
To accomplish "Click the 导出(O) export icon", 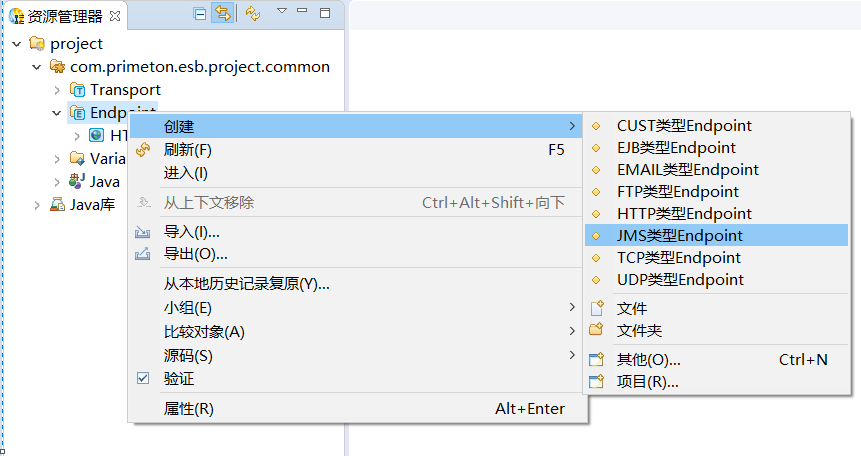I will pyautogui.click(x=143, y=254).
